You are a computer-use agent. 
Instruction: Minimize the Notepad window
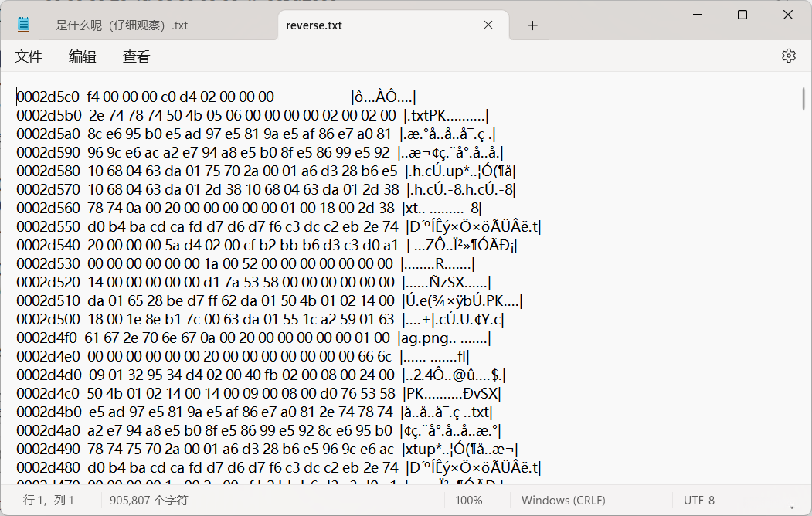pyautogui.click(x=698, y=15)
